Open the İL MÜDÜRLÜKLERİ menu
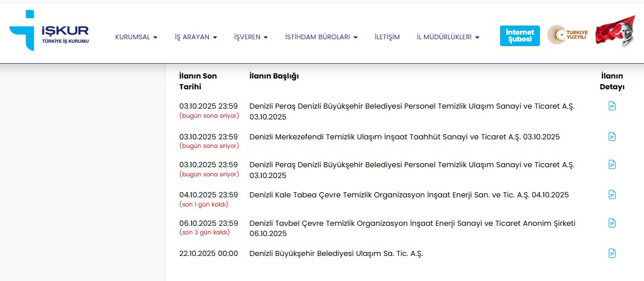Screen dimensions: 644x281 (x=448, y=37)
